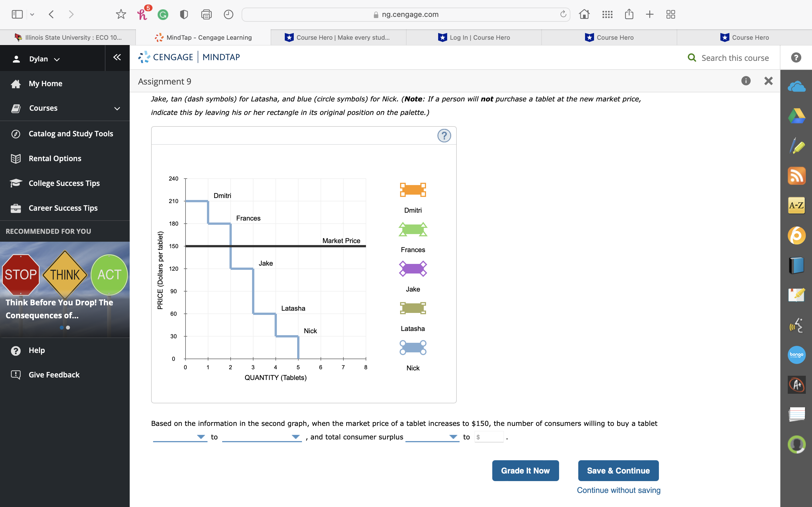
Task: Launch the ReadSpeaker text-to-speech tool
Action: pyautogui.click(x=796, y=324)
